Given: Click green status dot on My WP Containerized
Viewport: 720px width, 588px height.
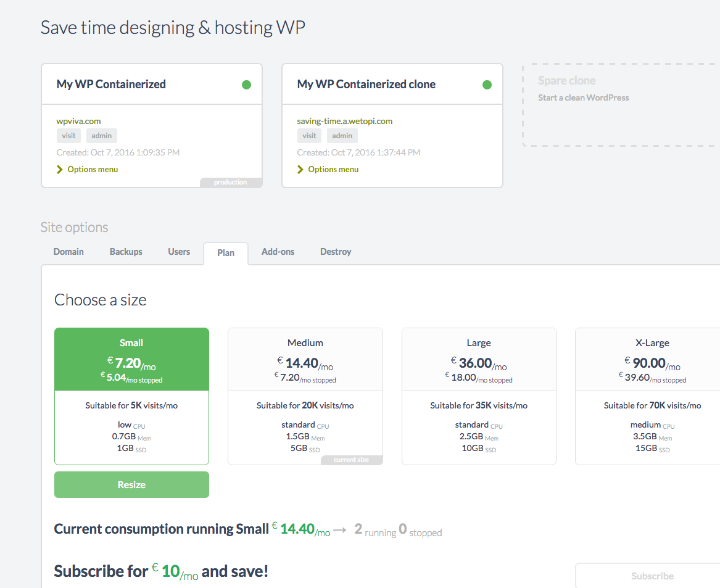Looking at the screenshot, I should click(246, 85).
